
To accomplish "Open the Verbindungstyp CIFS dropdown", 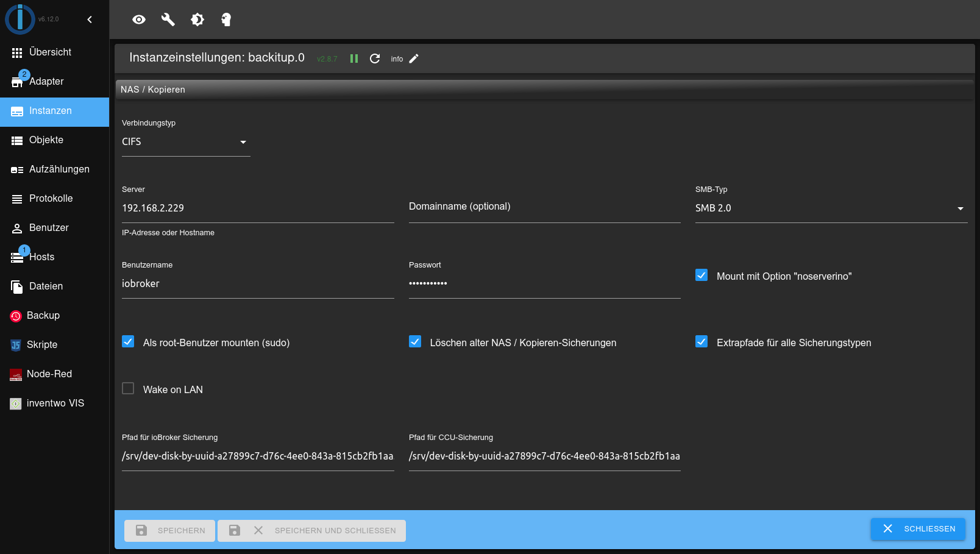I will (x=186, y=142).
